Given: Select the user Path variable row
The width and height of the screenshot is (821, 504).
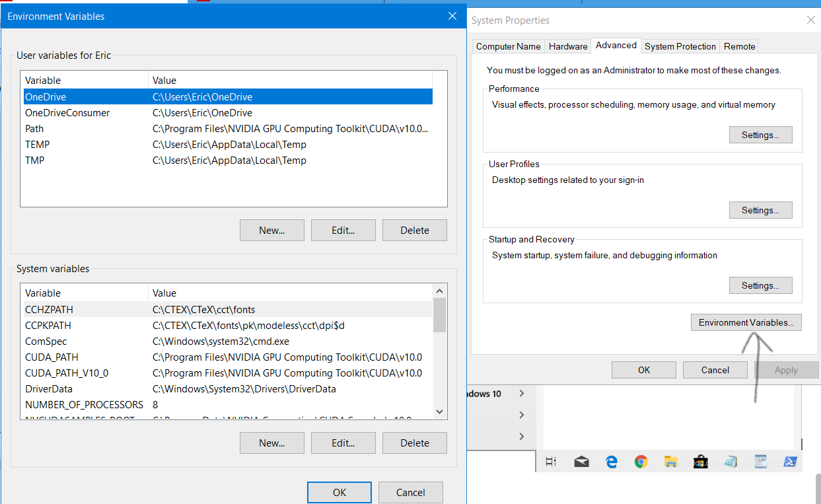Looking at the screenshot, I should pyautogui.click(x=228, y=129).
